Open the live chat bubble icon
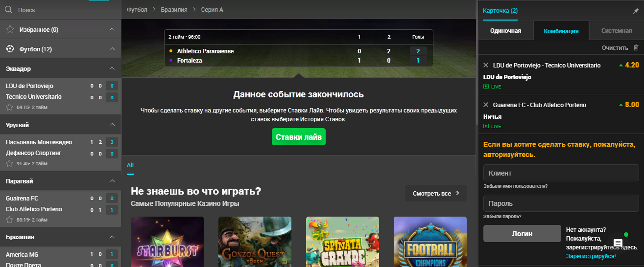The height and width of the screenshot is (267, 644). [618, 243]
